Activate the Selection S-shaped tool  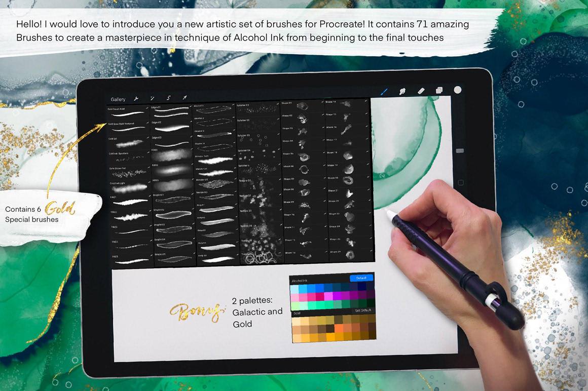[x=168, y=98]
